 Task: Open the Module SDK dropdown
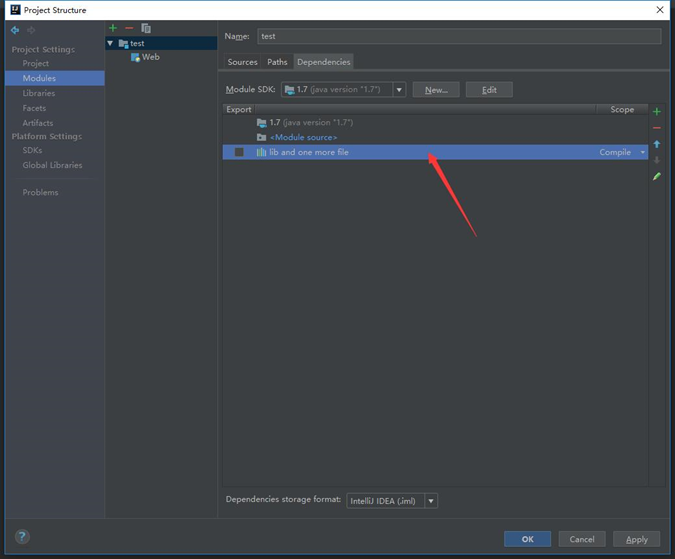tap(399, 90)
